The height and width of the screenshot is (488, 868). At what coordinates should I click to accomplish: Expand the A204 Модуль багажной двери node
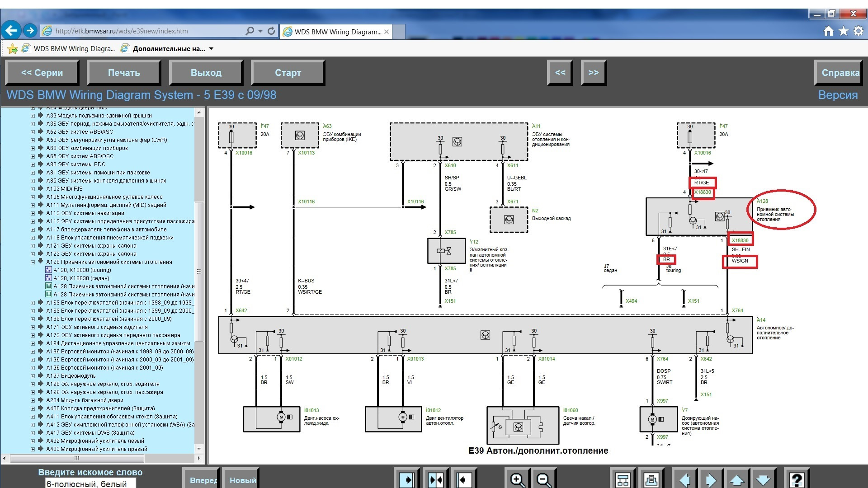(33, 400)
